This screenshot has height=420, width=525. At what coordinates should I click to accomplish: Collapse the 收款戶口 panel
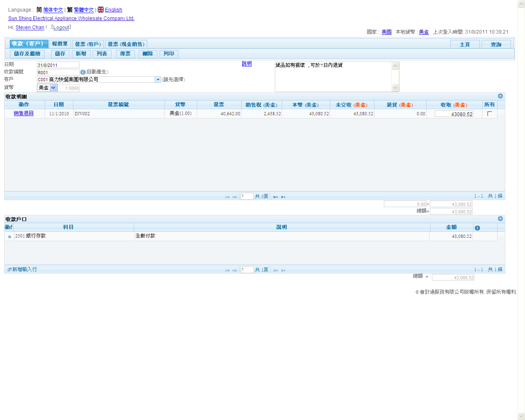pyautogui.click(x=500, y=219)
